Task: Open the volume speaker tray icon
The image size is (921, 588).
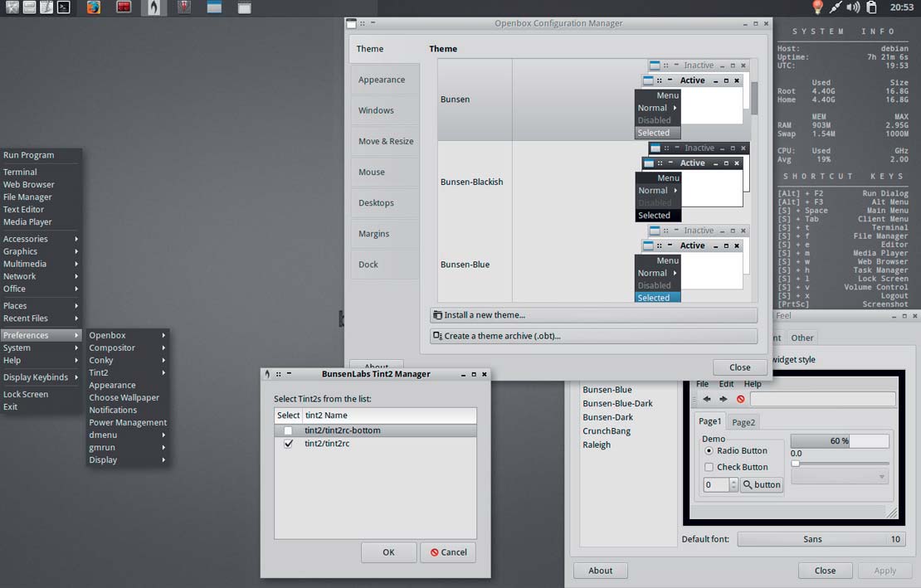Action: click(853, 7)
